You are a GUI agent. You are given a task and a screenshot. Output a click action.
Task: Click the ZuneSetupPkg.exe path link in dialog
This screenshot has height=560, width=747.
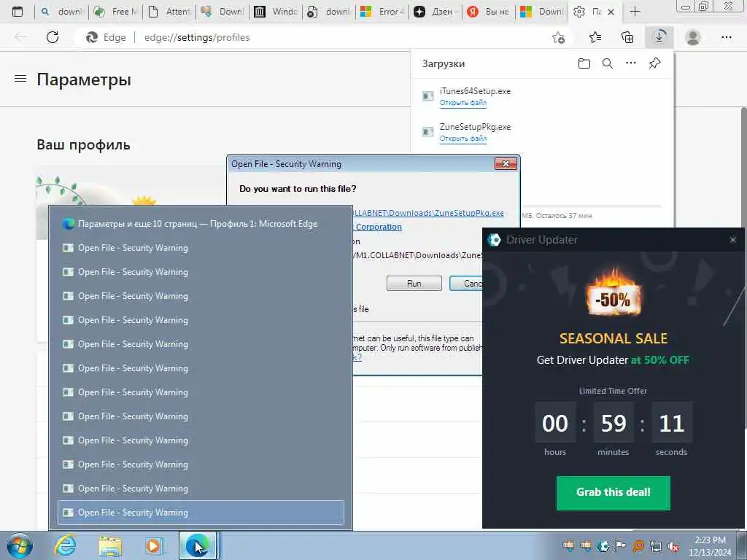pyautogui.click(x=428, y=213)
